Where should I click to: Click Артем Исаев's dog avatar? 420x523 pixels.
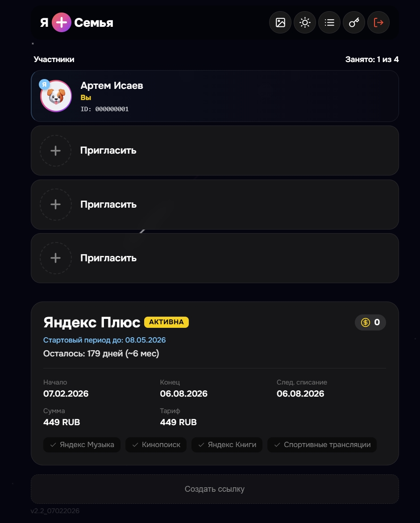click(56, 96)
